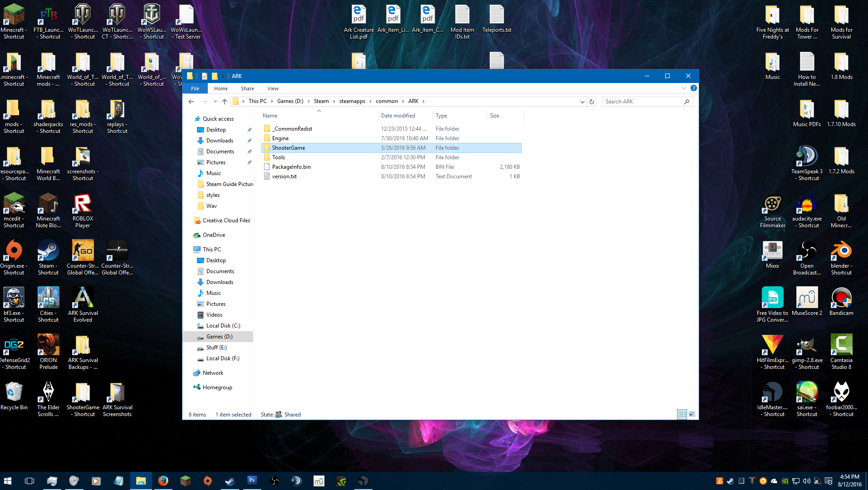The width and height of the screenshot is (868, 490).
Task: Sort by the Date modified column header
Action: 398,116
